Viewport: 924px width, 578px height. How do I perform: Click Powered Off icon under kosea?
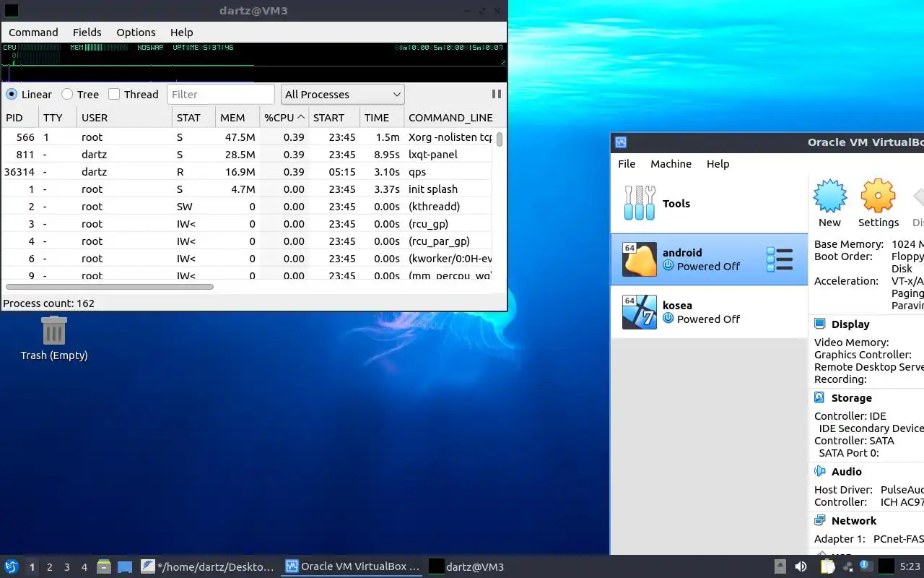point(668,319)
